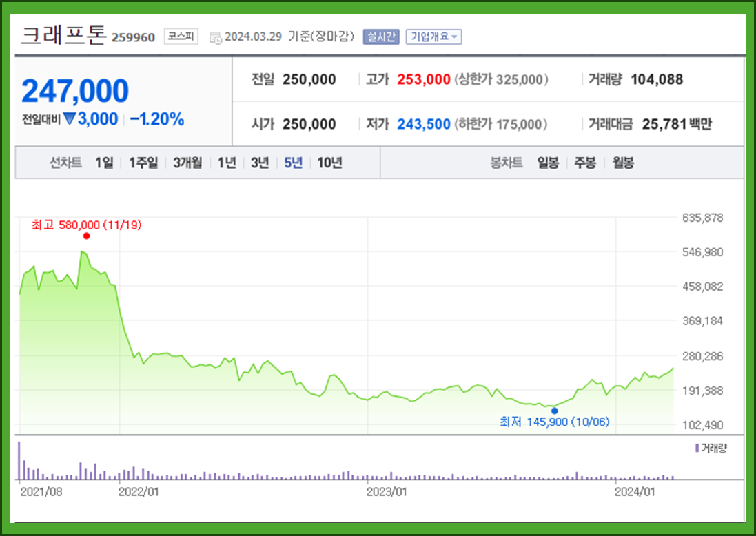756x536 pixels.
Task: Open the 월봉 monthly candle chart
Action: coord(623,163)
